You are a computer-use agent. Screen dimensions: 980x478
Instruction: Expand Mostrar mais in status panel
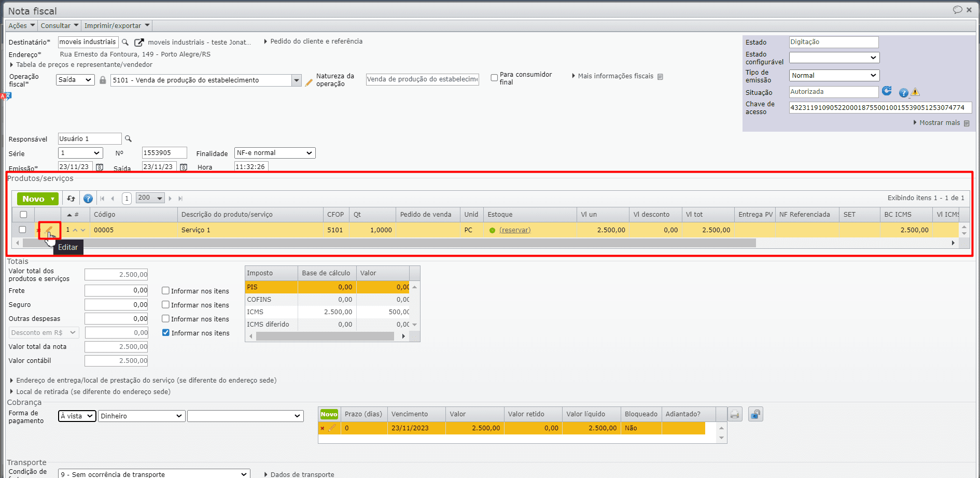[936, 123]
